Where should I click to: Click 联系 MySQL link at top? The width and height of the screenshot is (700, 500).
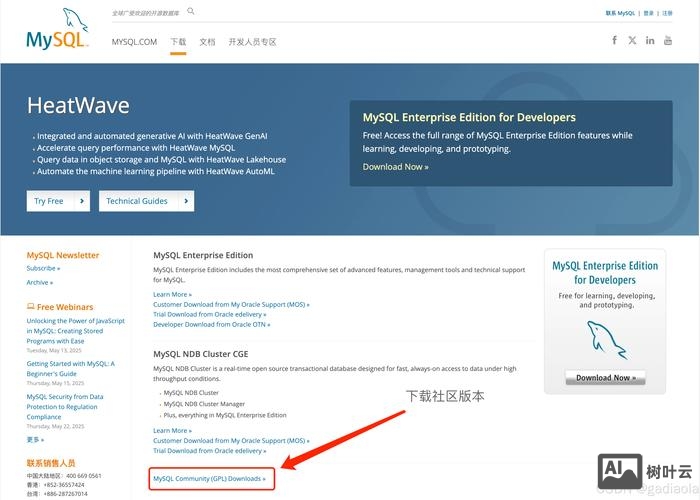point(620,13)
